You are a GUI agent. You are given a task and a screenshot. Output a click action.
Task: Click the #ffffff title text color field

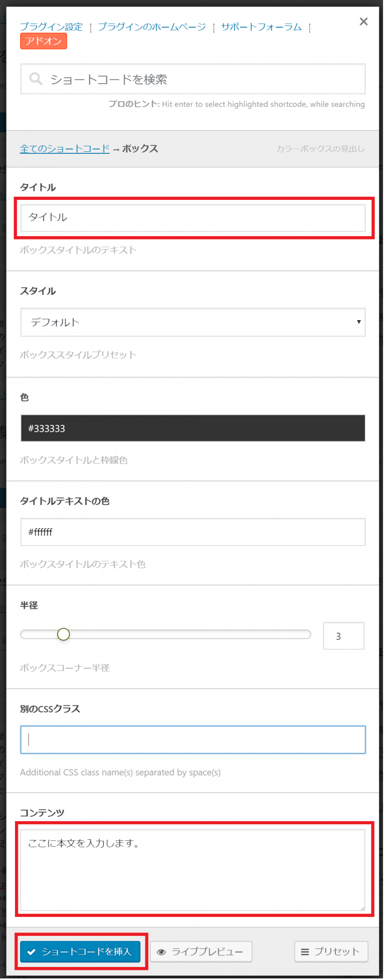(192, 532)
